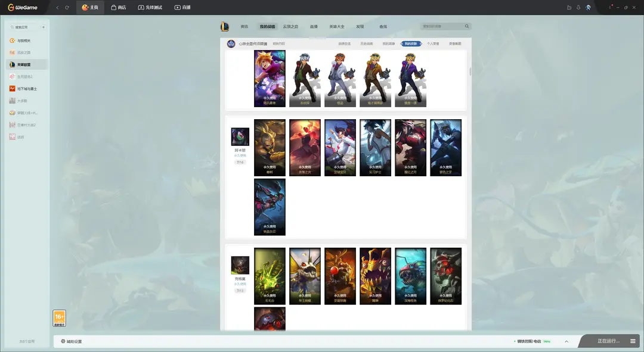Open the League page 直播 tab
Viewport: 644px width, 352px height.
tap(314, 27)
